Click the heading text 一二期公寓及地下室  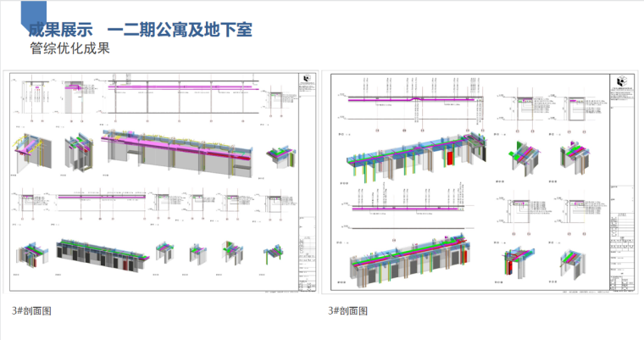[179, 31]
